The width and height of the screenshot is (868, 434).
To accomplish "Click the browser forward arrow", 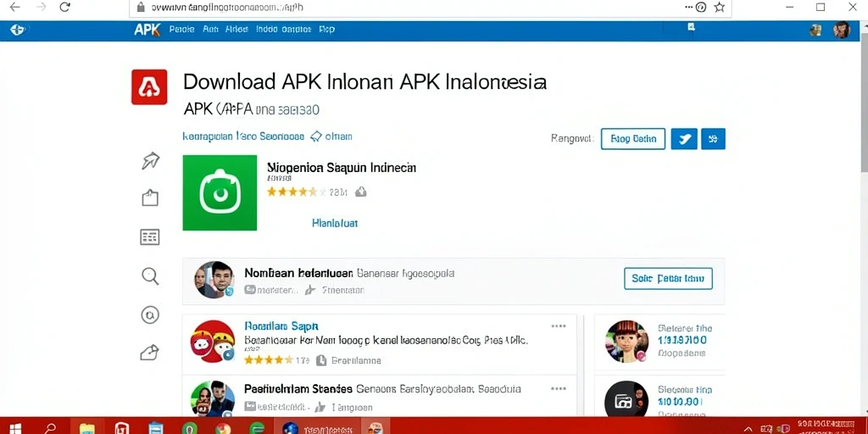I will click(x=41, y=7).
